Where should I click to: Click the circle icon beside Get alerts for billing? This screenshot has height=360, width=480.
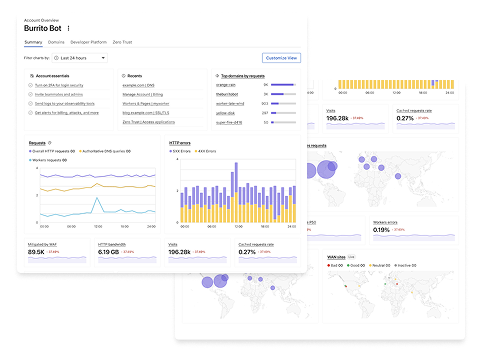point(30,113)
